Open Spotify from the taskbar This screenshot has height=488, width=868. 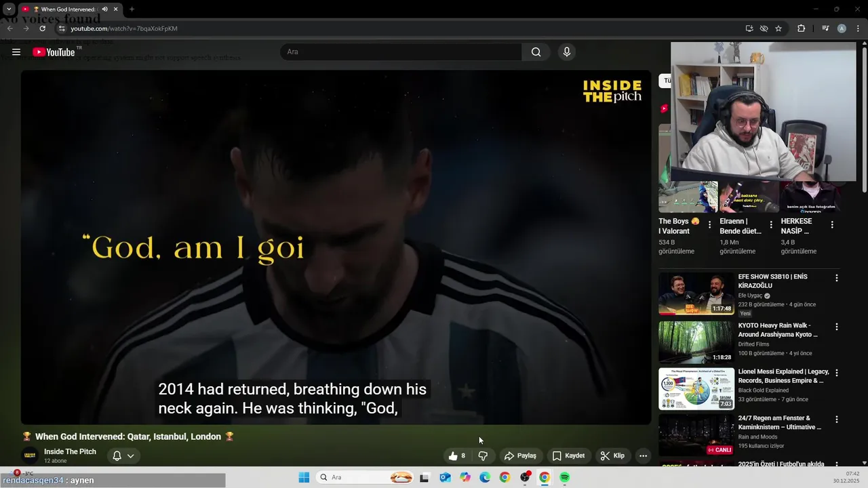pyautogui.click(x=564, y=478)
